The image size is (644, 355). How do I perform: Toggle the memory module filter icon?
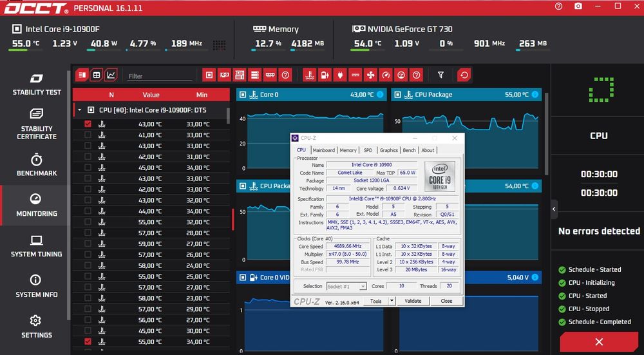[270, 75]
